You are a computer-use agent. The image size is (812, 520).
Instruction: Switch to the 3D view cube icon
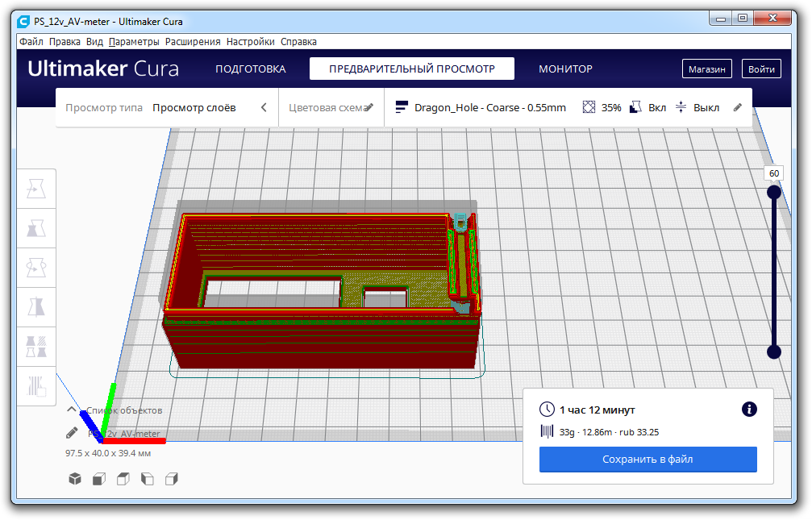click(x=75, y=479)
